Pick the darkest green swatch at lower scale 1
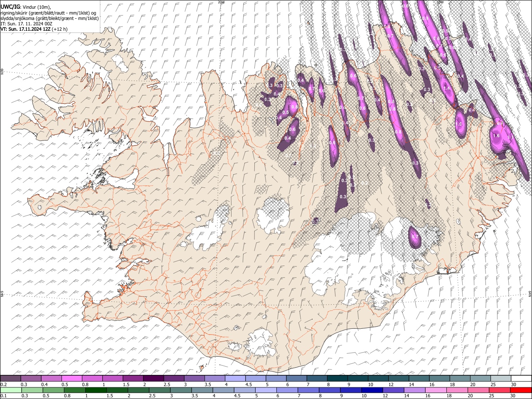 point(96,390)
